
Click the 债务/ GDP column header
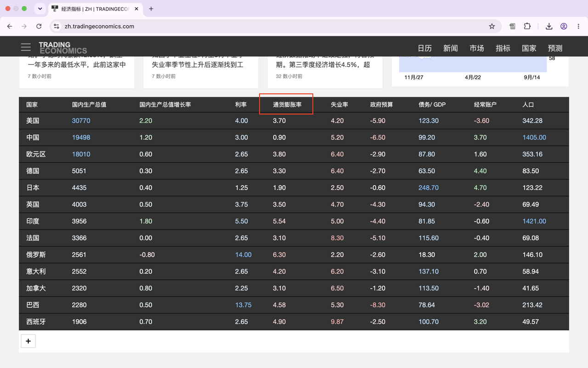pos(432,105)
